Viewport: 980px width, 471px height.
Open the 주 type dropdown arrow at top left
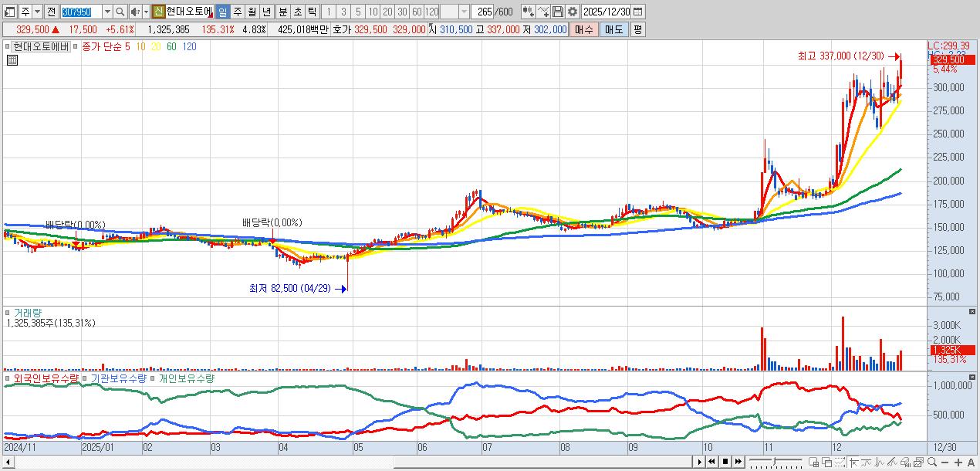[36, 12]
